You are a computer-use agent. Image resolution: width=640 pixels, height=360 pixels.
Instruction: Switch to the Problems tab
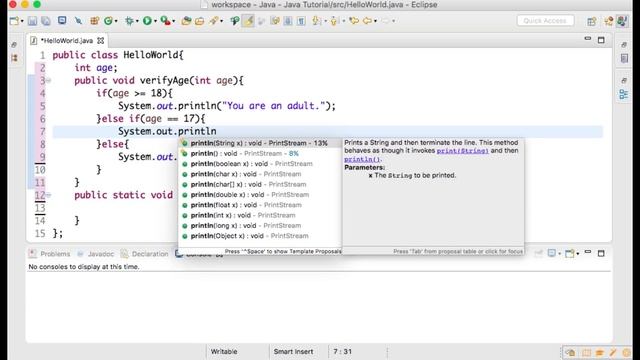pyautogui.click(x=50, y=254)
